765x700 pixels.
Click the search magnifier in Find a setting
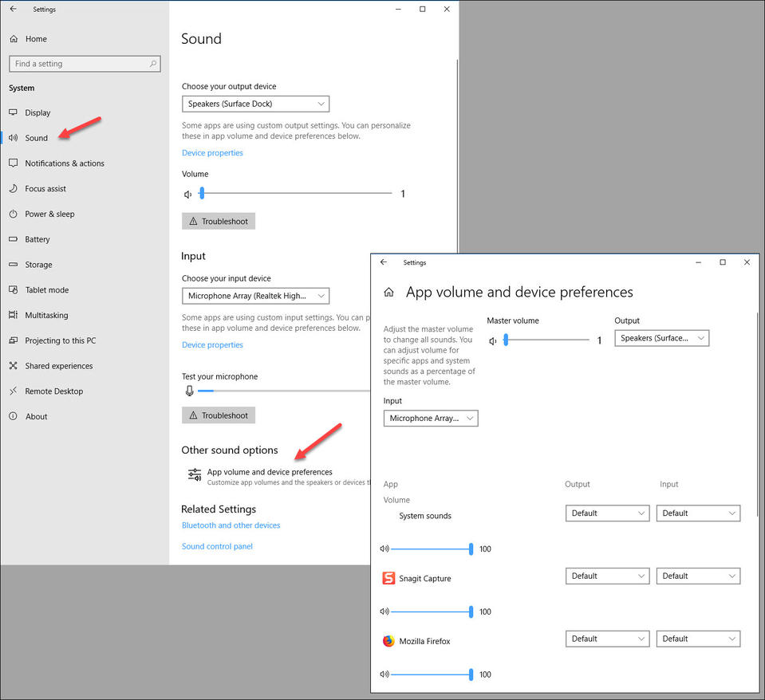coord(153,64)
